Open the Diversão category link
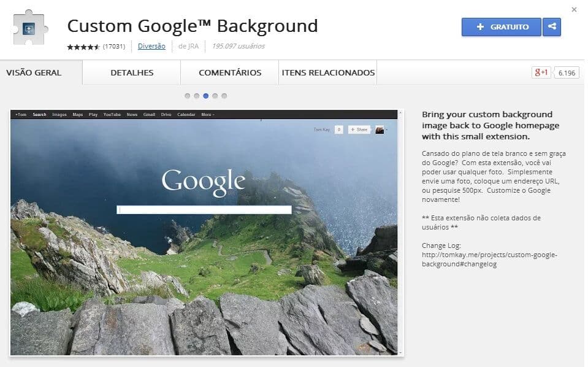Viewport: 588px width, 367px height. pyautogui.click(x=151, y=45)
